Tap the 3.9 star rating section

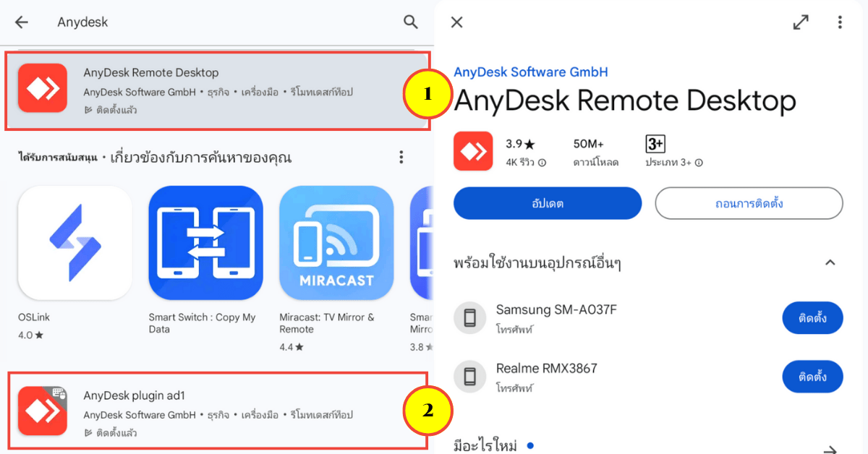click(519, 150)
